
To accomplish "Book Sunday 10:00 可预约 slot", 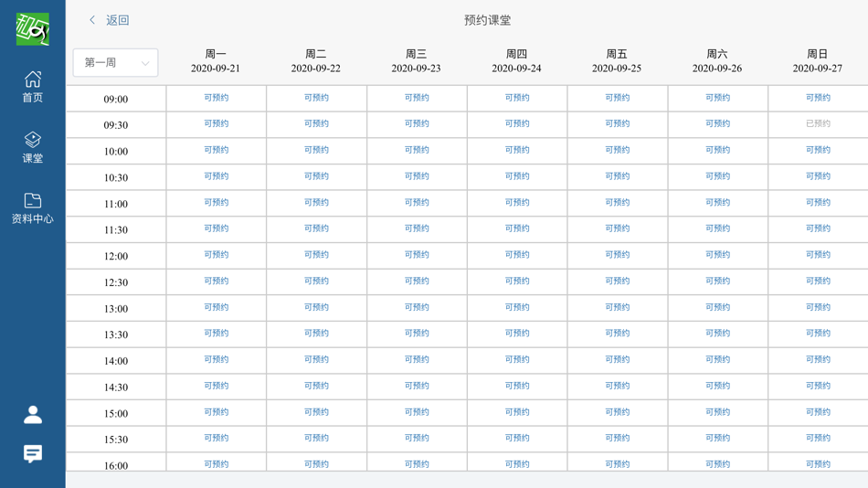I will [x=818, y=150].
